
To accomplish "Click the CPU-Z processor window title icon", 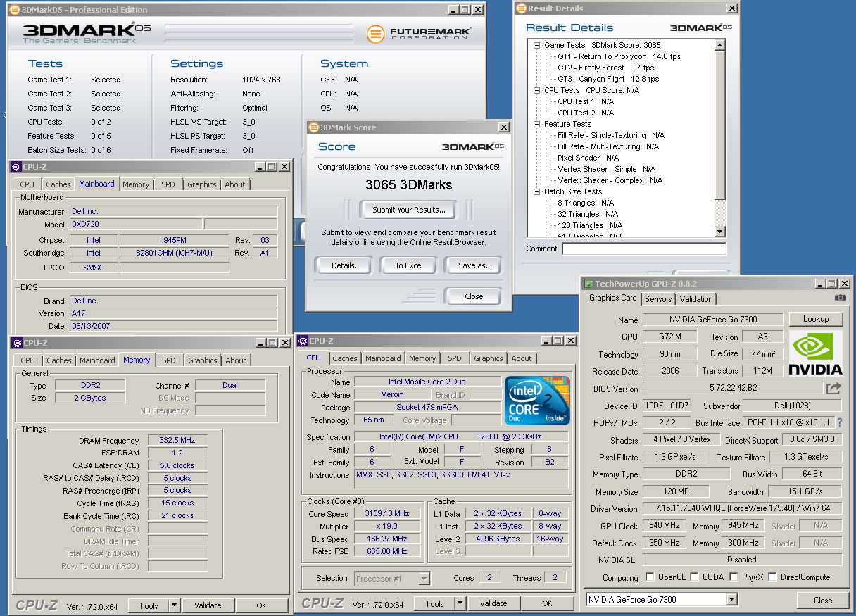I will tap(303, 341).
